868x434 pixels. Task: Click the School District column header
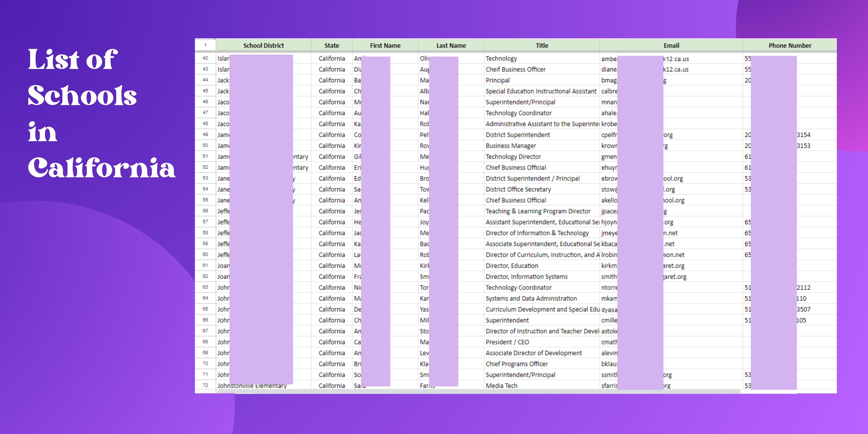pos(263,45)
